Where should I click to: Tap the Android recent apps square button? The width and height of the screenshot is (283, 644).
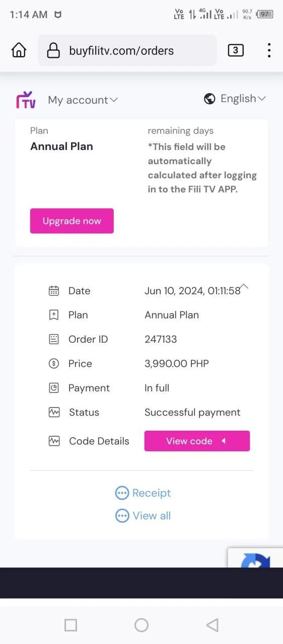point(70,625)
